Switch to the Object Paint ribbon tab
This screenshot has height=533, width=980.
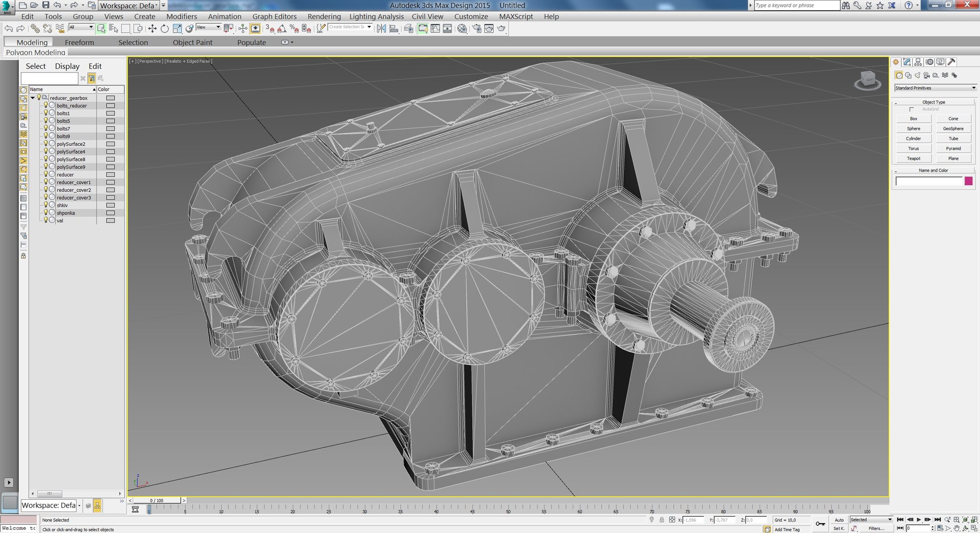coord(192,42)
